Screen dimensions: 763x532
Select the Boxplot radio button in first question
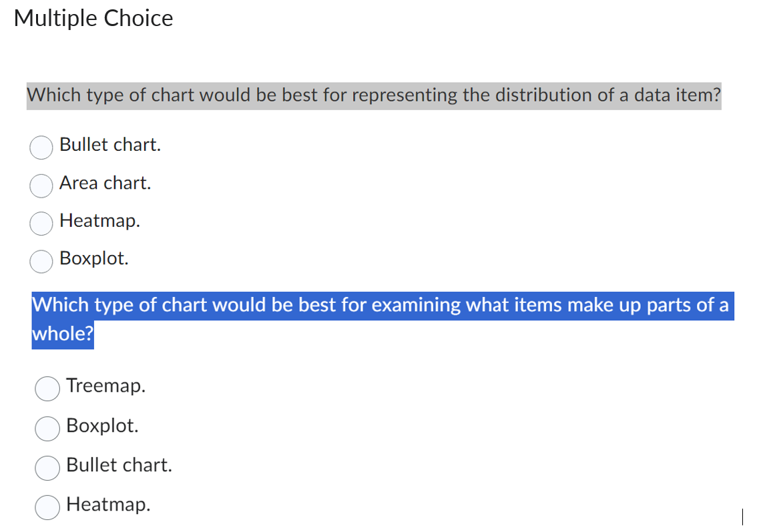click(x=41, y=262)
